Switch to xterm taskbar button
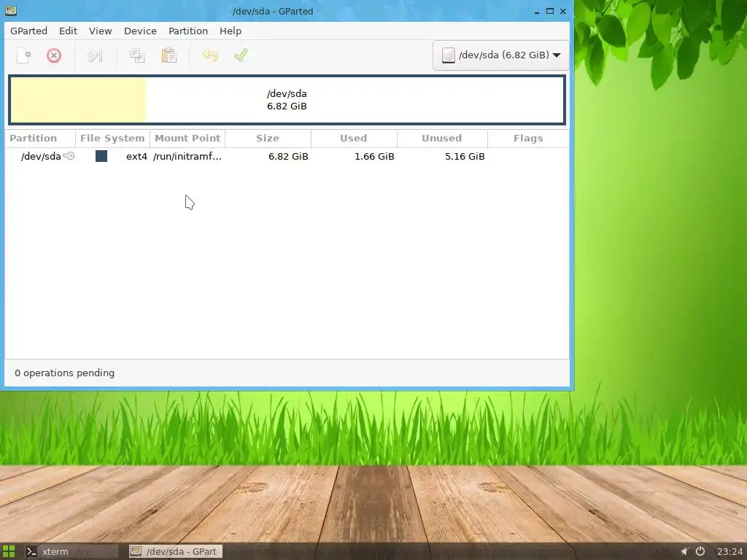This screenshot has height=560, width=747. pos(71,551)
